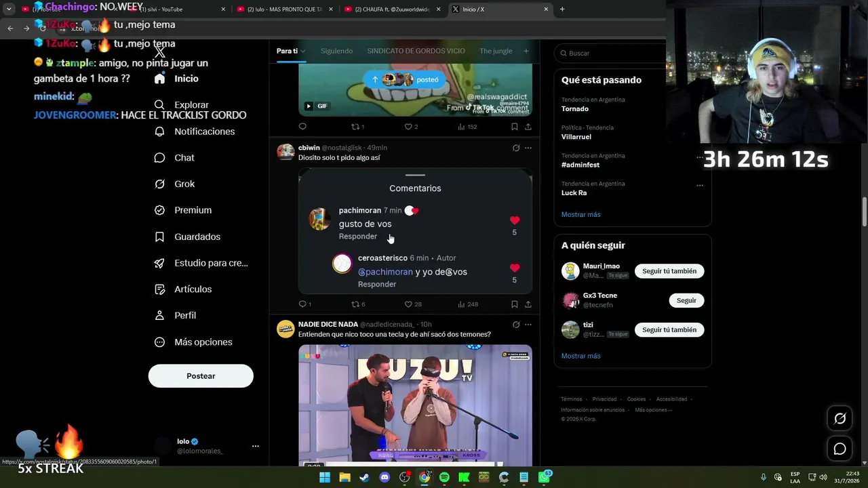Viewport: 868px width, 488px height.
Task: Open Spotify from the taskbar
Action: click(444, 477)
